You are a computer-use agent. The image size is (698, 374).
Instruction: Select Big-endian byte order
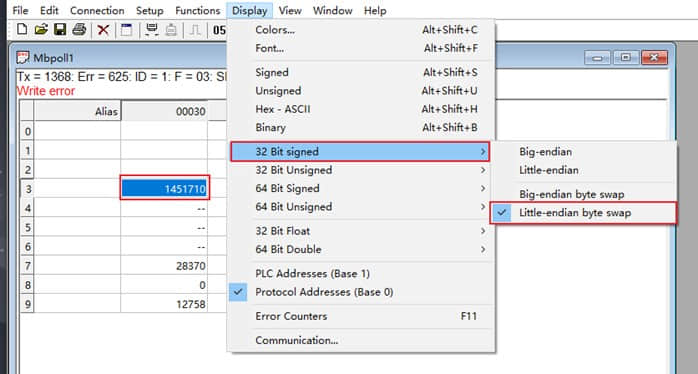584,151
